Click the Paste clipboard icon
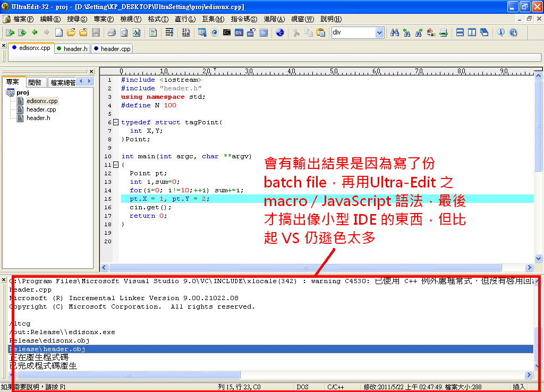The height and width of the screenshot is (392, 544). (x=321, y=32)
